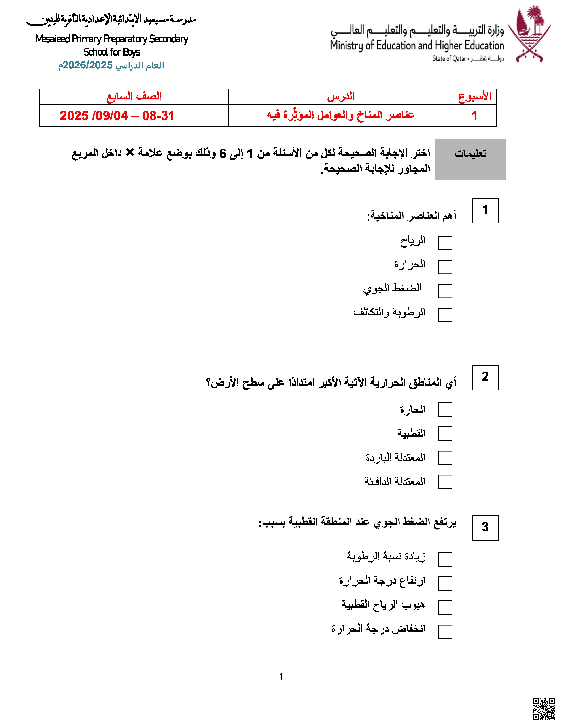The height and width of the screenshot is (728, 563).
Task: Click the question number 1 box
Action: pyautogui.click(x=485, y=211)
